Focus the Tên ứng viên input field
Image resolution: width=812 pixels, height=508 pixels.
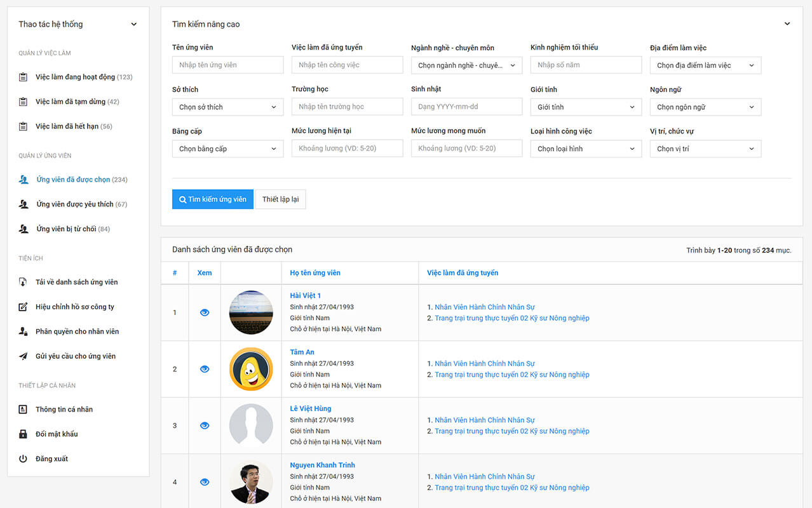click(x=227, y=65)
